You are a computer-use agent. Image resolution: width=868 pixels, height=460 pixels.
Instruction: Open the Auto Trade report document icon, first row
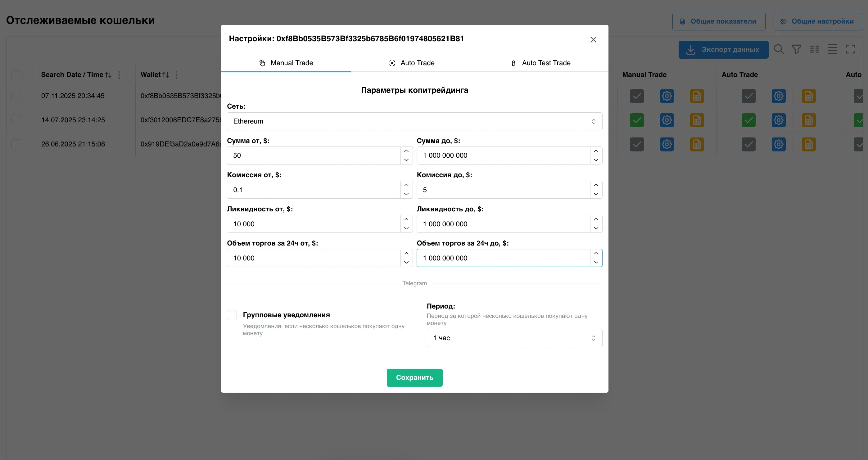pyautogui.click(x=809, y=96)
